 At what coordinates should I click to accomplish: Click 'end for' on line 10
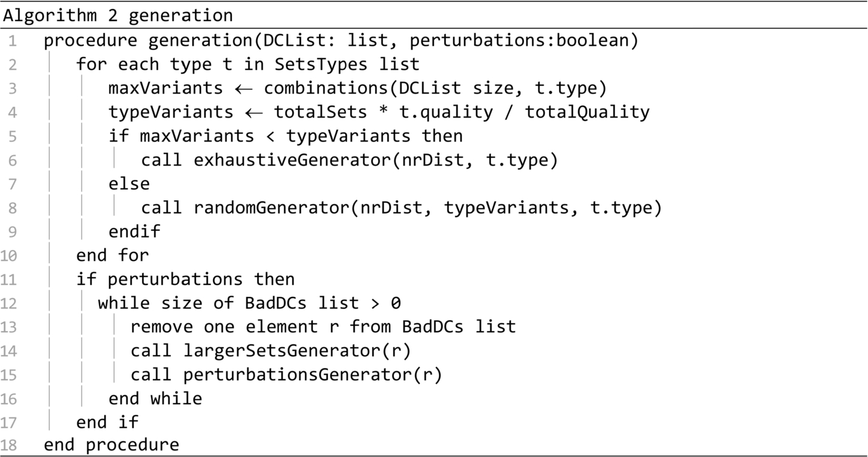(x=113, y=255)
